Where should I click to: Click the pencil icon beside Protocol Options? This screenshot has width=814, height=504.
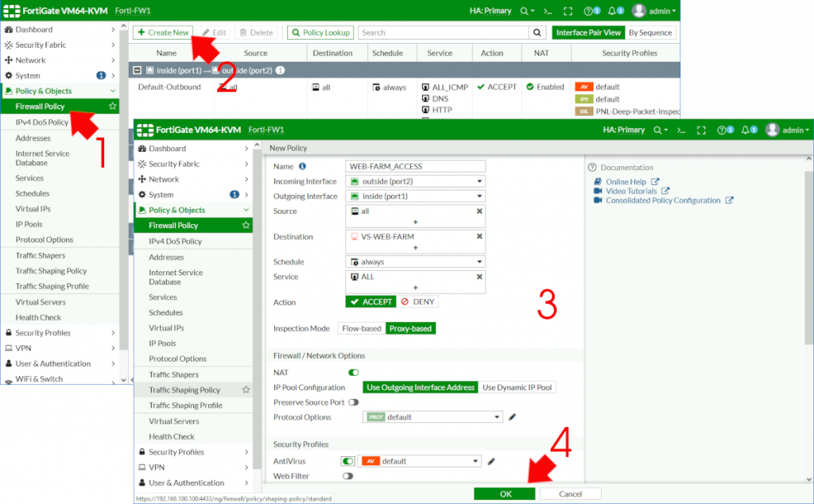click(512, 417)
